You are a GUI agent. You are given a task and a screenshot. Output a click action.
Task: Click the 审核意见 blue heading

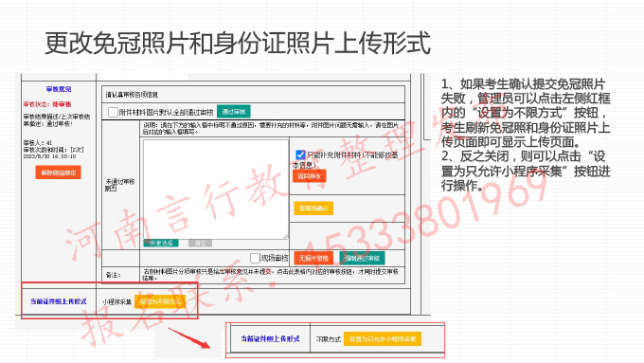(59, 89)
